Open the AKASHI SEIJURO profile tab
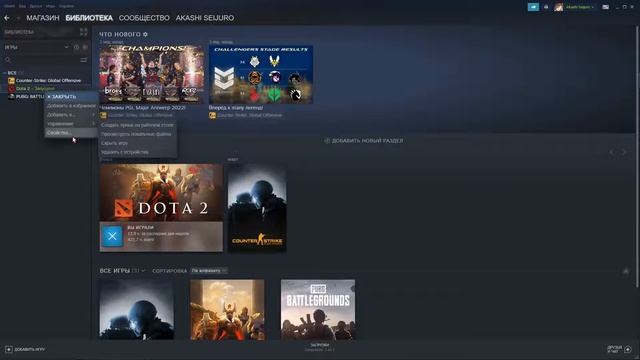The width and height of the screenshot is (640, 360). (205, 18)
